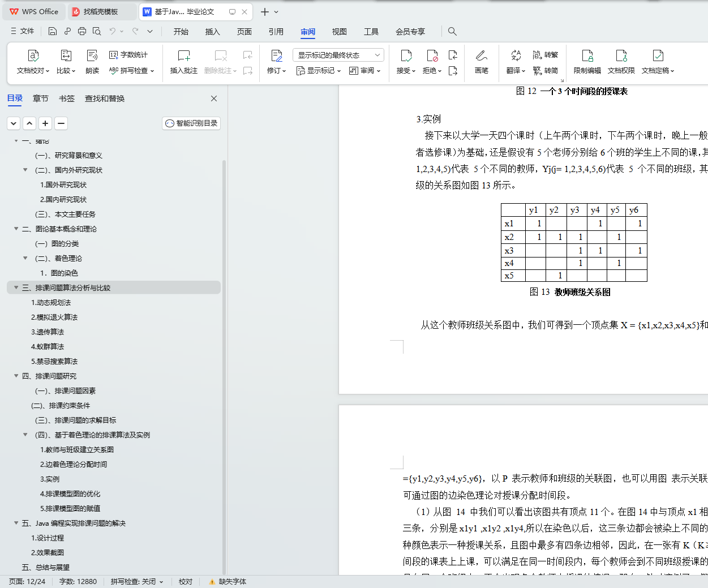Click the outline move-down chevron button
The image size is (708, 588).
14,123
